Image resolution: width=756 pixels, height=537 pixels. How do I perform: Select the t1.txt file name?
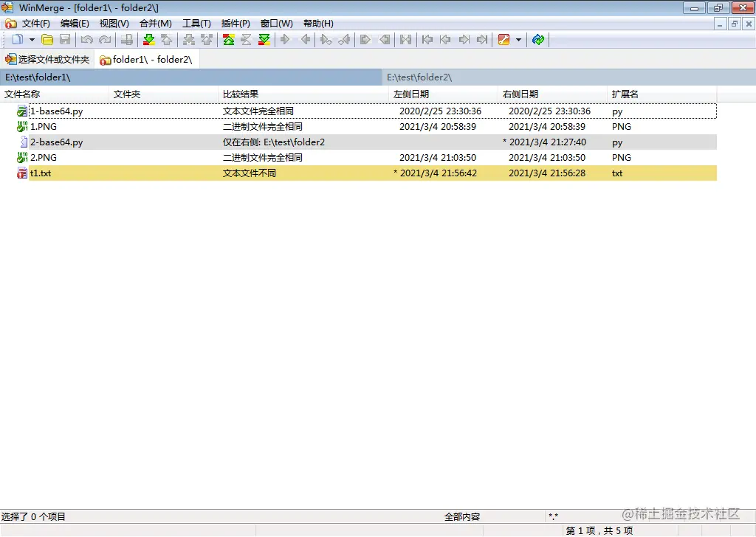tap(41, 173)
